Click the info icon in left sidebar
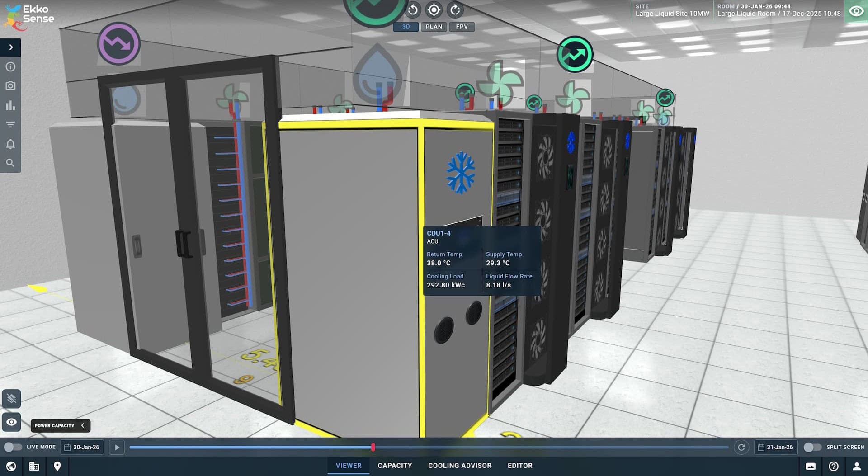The height and width of the screenshot is (476, 868). (10, 67)
